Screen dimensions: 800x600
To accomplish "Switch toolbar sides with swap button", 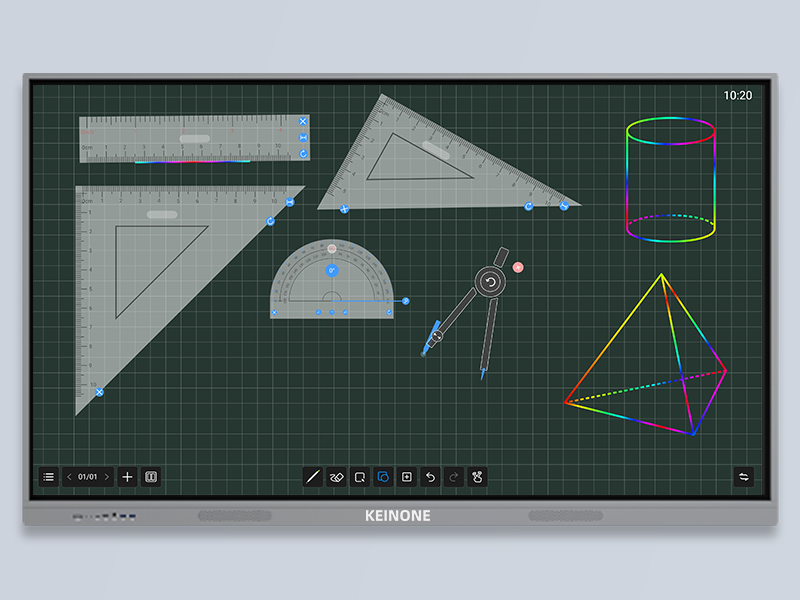I will click(744, 477).
